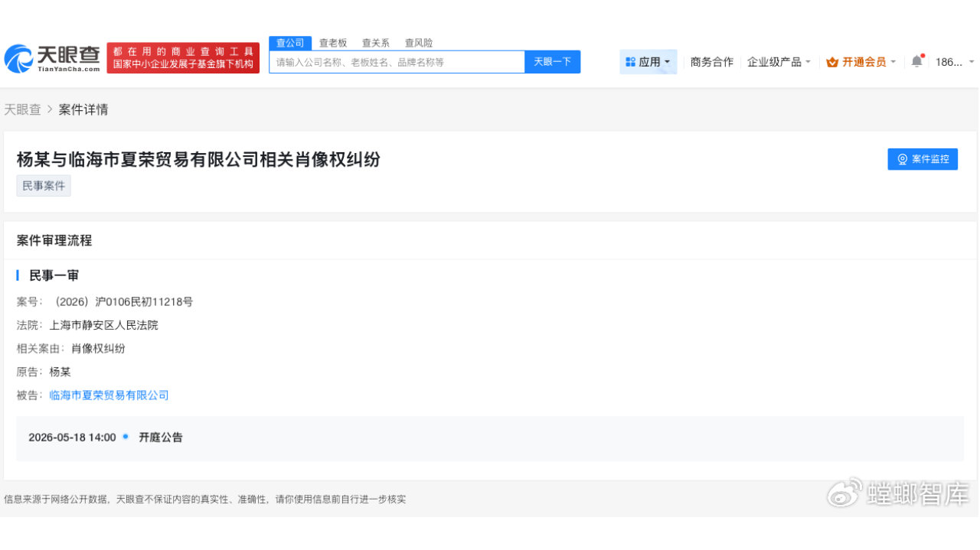Select the 查风险 search tab
This screenshot has width=980, height=550.
[x=418, y=43]
